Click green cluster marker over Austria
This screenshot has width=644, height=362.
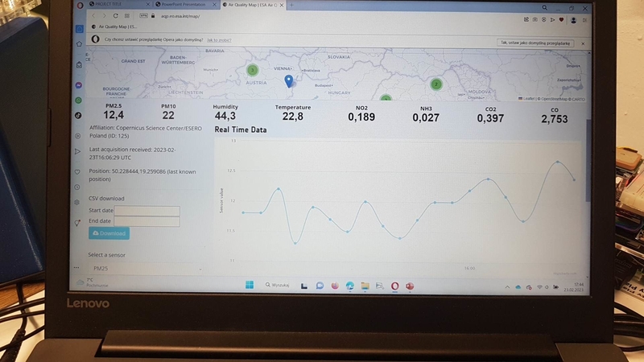click(x=251, y=70)
